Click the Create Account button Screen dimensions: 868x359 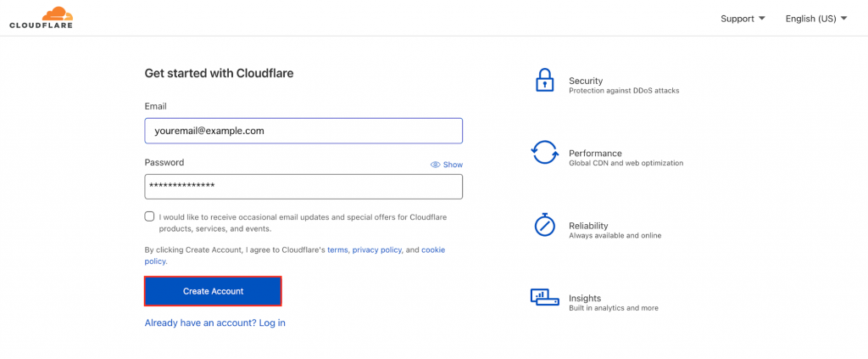point(213,291)
